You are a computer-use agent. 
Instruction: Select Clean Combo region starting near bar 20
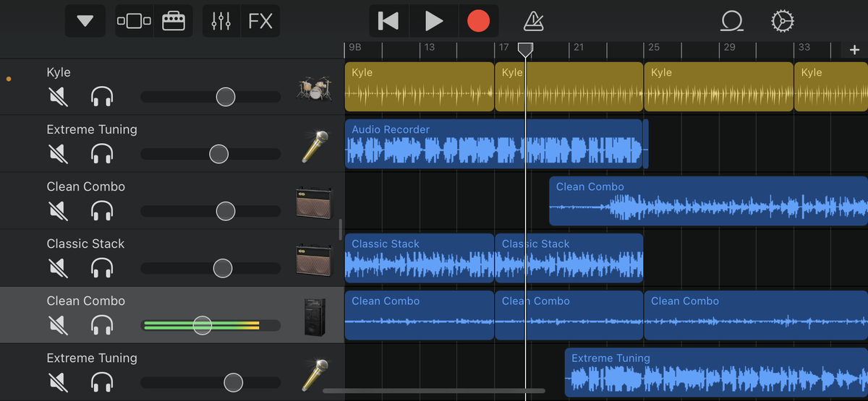[708, 201]
